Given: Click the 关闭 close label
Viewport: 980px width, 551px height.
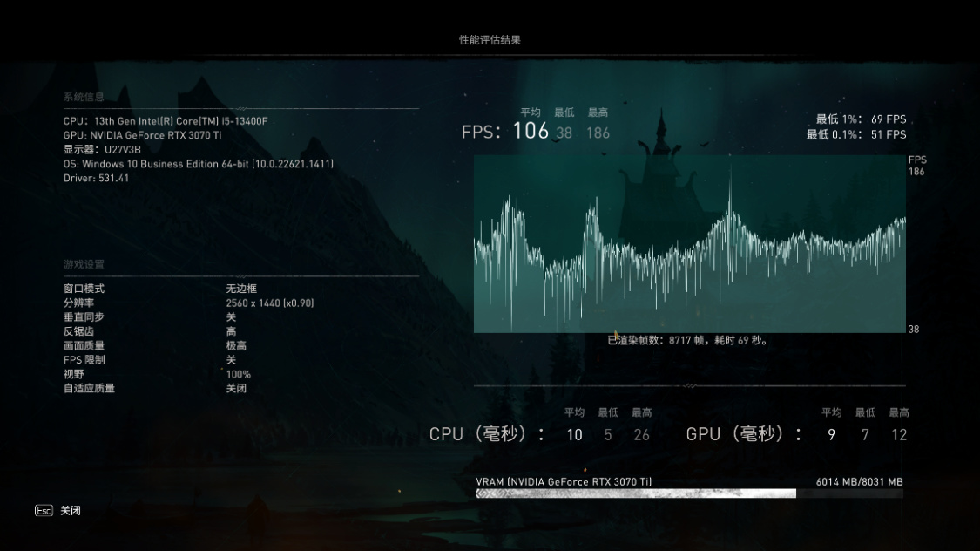Looking at the screenshot, I should pyautogui.click(x=71, y=510).
